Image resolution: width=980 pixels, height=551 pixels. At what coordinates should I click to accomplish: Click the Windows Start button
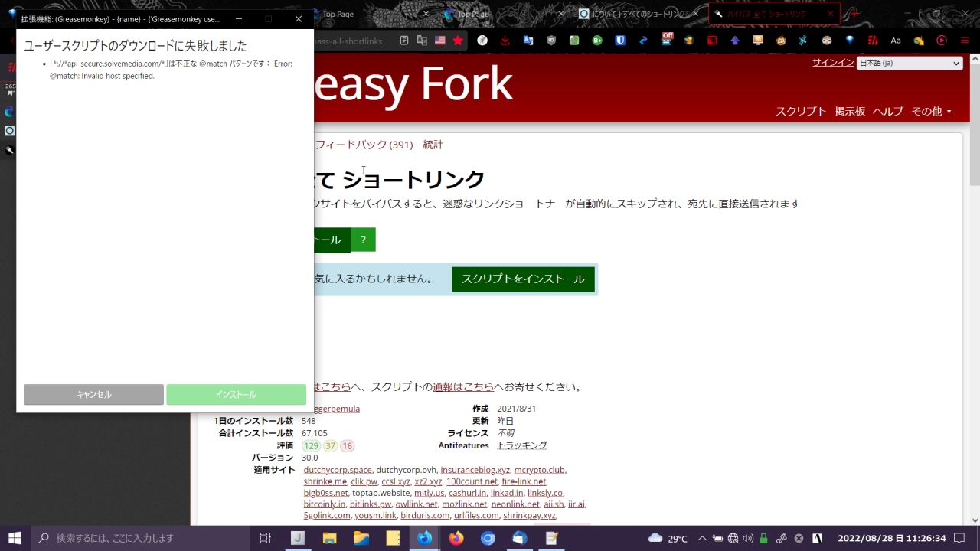15,538
